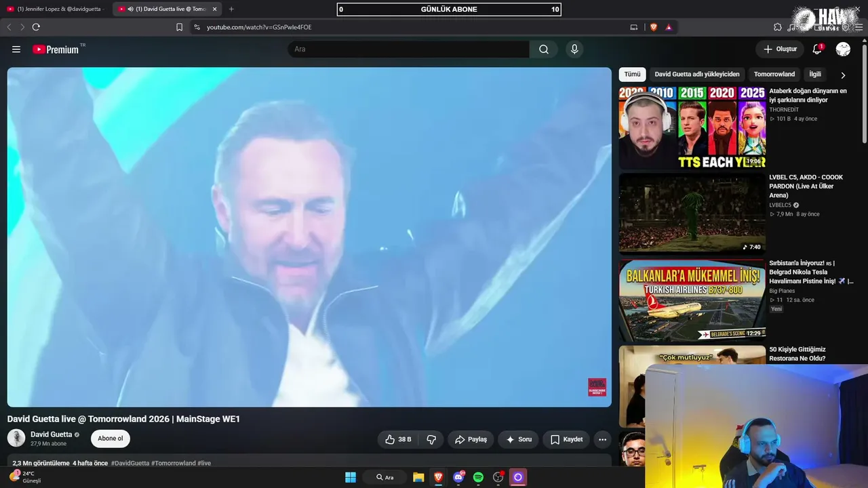Screen dimensions: 868x488
Task: Open the Brave Shields lion icon
Action: (x=654, y=27)
